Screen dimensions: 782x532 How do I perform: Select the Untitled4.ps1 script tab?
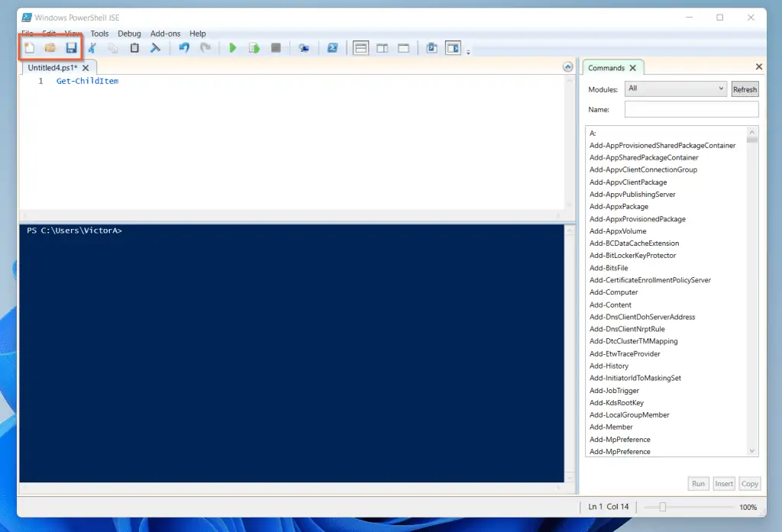pyautogui.click(x=53, y=67)
